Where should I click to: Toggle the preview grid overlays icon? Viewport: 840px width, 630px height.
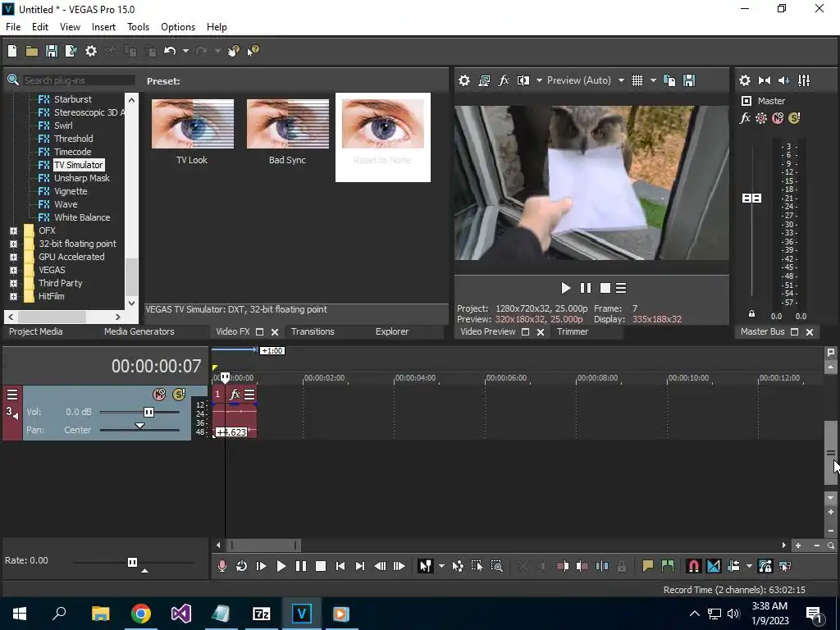[637, 80]
